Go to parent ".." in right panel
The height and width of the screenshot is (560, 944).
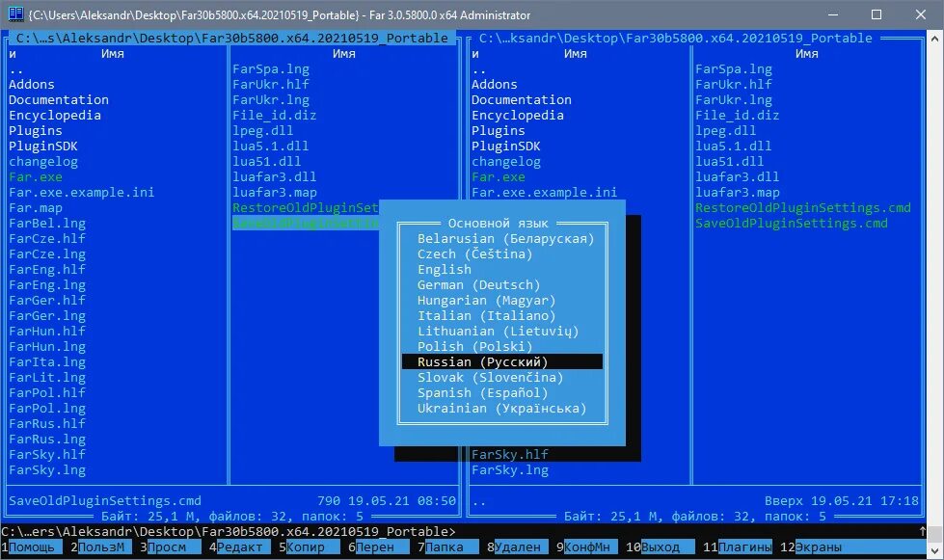tap(478, 69)
